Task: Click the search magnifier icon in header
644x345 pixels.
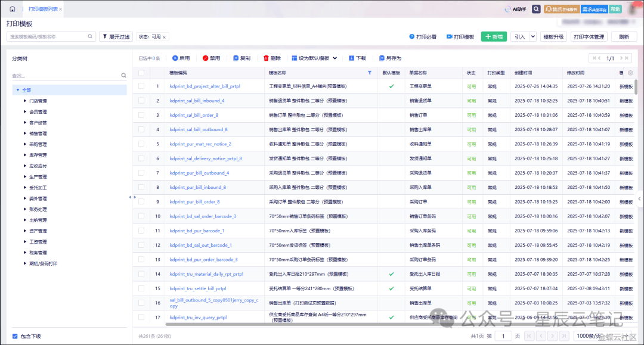Action: click(536, 9)
